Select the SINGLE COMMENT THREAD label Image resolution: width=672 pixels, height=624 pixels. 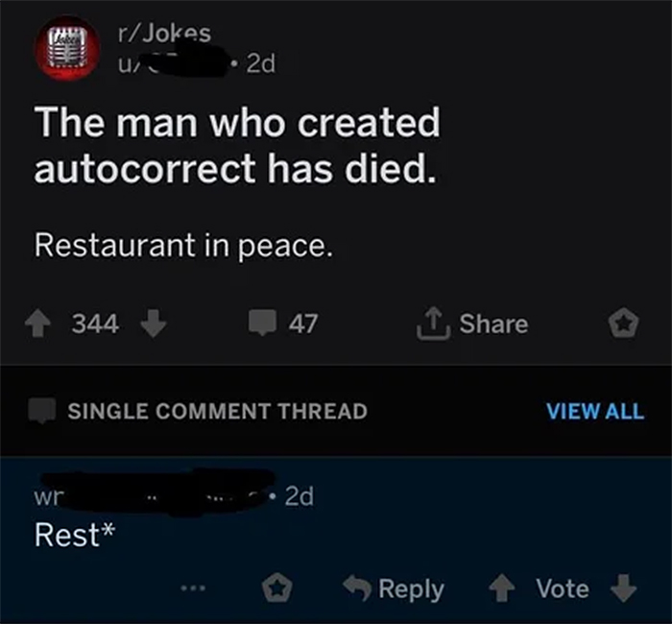217,412
